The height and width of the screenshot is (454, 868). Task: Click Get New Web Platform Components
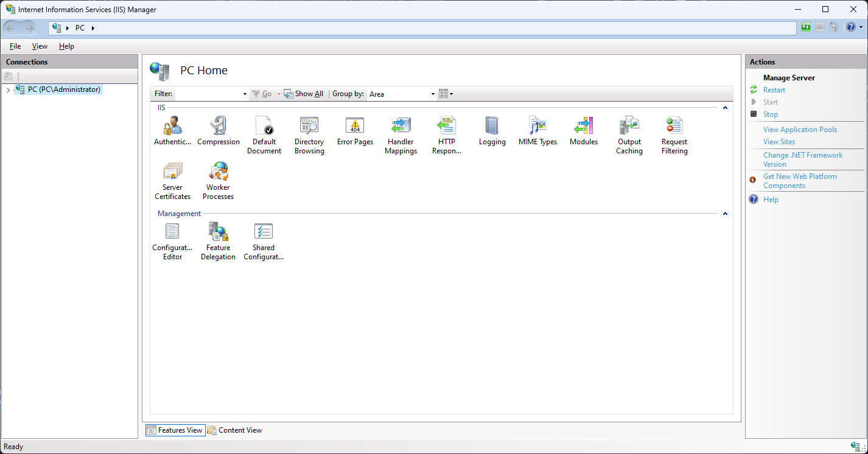[x=800, y=181]
